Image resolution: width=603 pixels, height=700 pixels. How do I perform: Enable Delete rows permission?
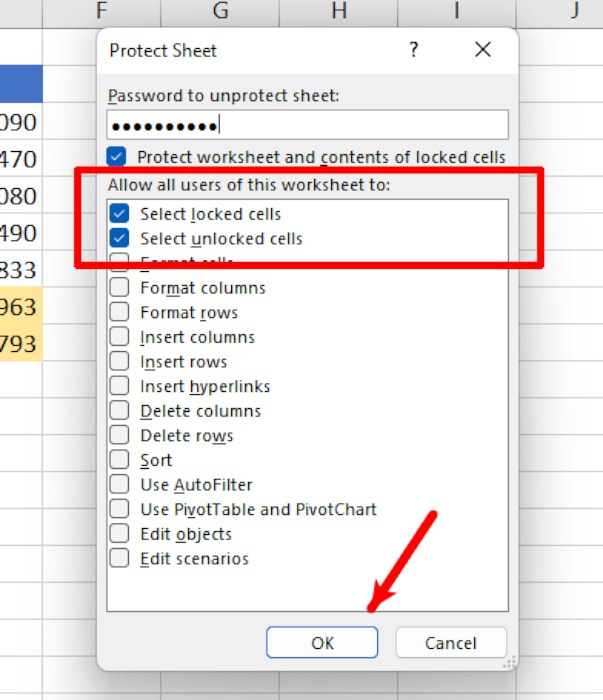click(119, 435)
